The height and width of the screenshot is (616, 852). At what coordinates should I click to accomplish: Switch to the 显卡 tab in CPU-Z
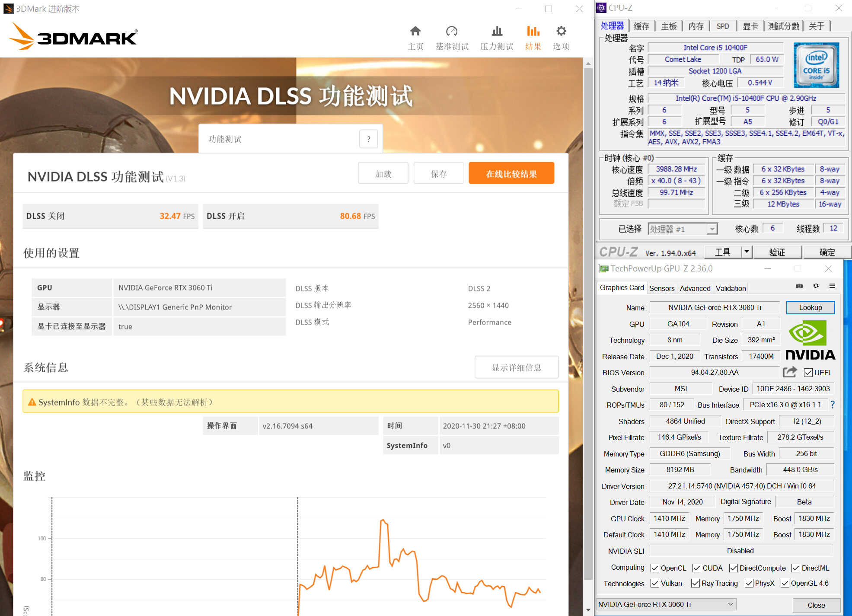750,26
